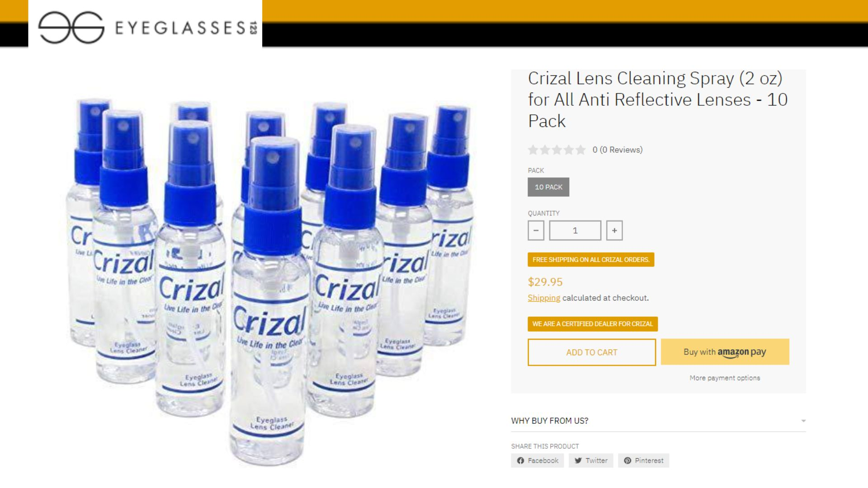Click the certified dealer for Crizal badge
868x488 pixels.
[x=593, y=324]
